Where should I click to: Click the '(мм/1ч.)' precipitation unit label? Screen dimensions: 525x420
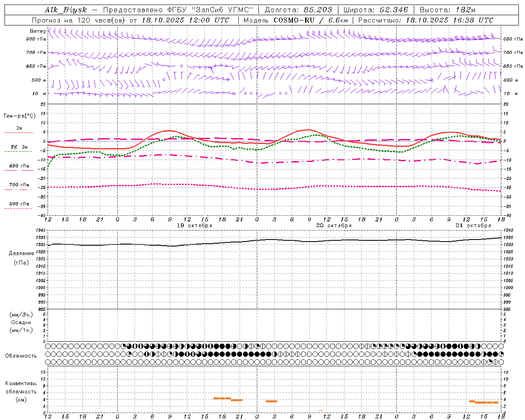(x=21, y=330)
